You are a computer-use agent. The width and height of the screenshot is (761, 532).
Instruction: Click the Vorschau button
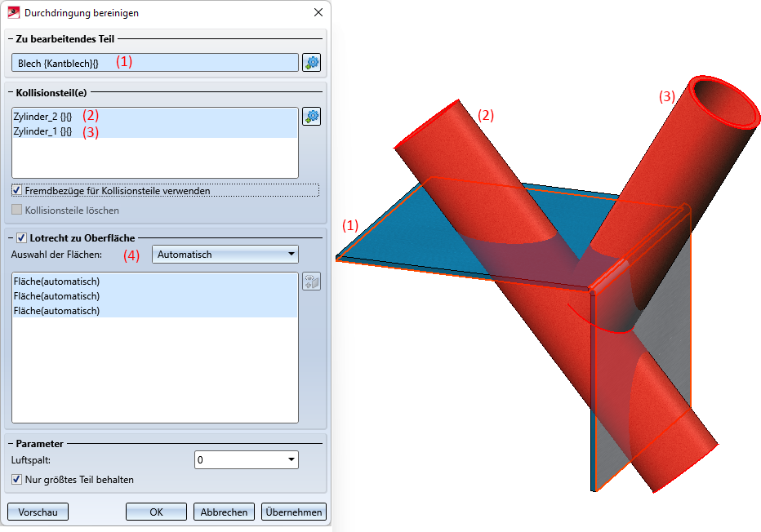click(38, 512)
